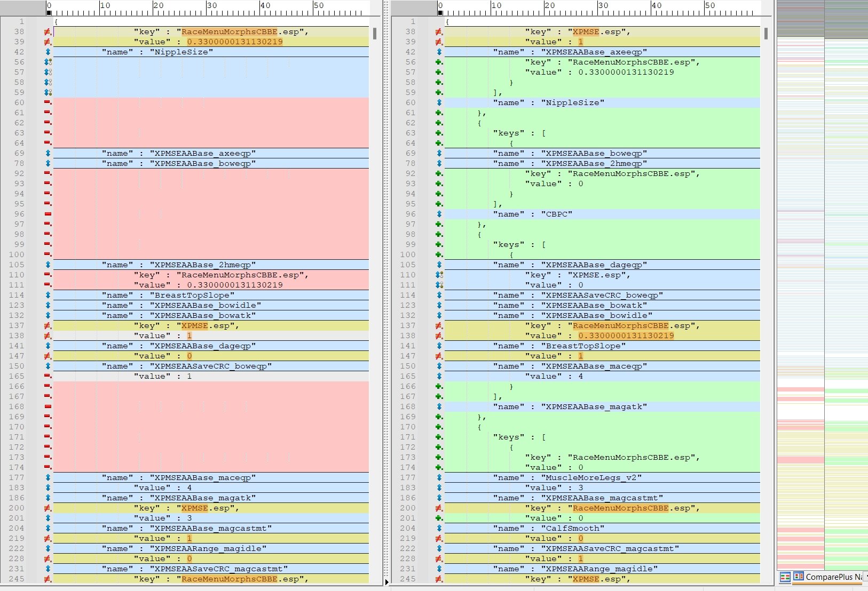Click value 0.3300000131130219 on left line 39

[x=234, y=42]
